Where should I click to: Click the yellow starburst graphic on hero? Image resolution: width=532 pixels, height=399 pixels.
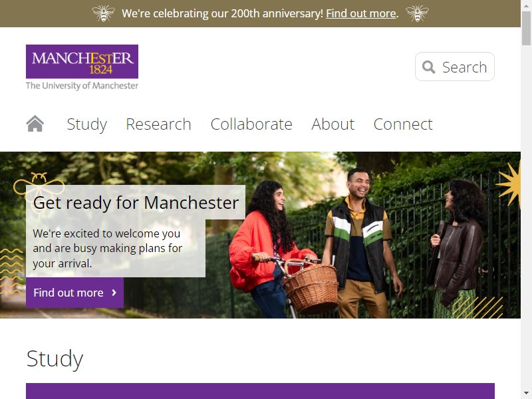509,184
